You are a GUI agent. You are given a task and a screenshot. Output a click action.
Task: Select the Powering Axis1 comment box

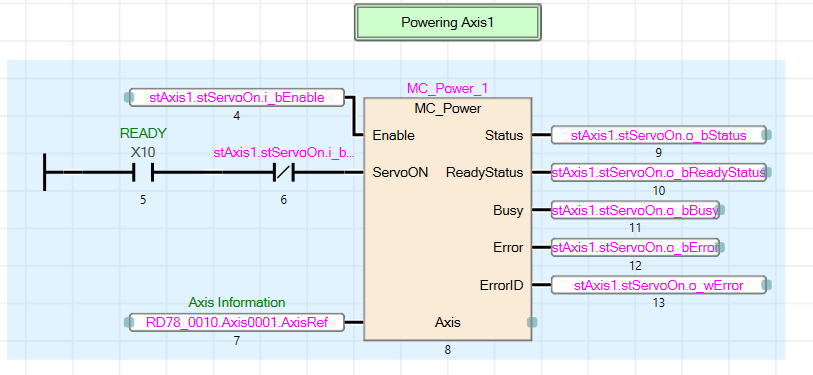(x=447, y=22)
